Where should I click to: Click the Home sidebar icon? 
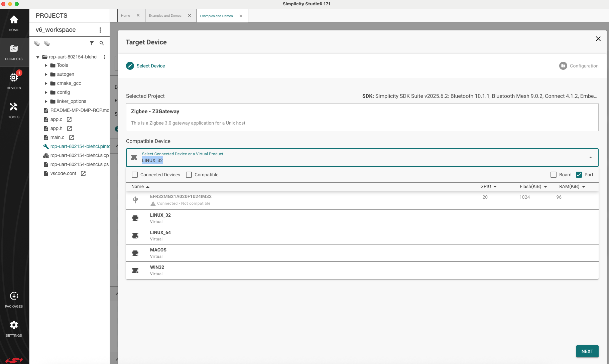pyautogui.click(x=14, y=23)
